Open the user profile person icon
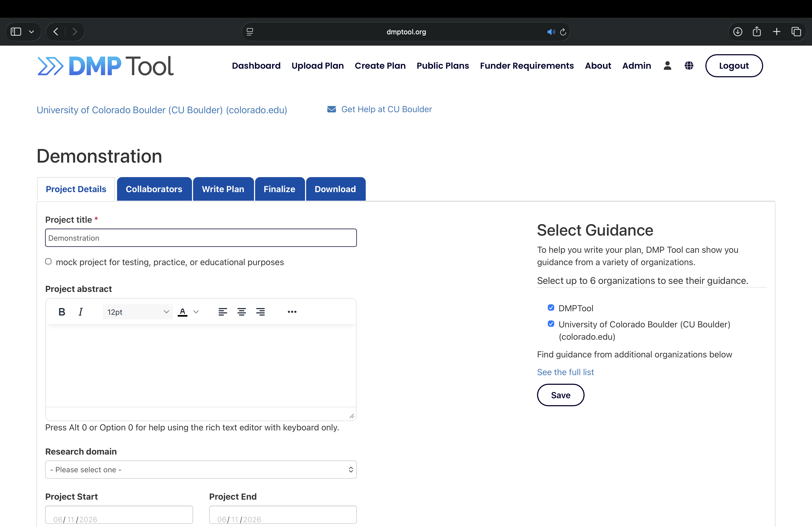812x527 pixels. tap(667, 65)
